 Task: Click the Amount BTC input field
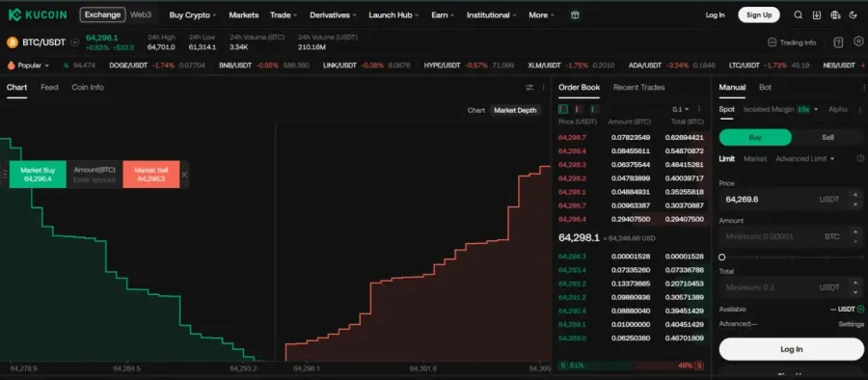tap(791, 236)
